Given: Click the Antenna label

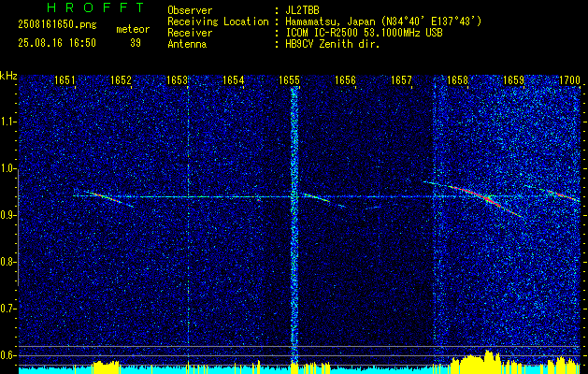Looking at the screenshot, I should (x=187, y=44).
